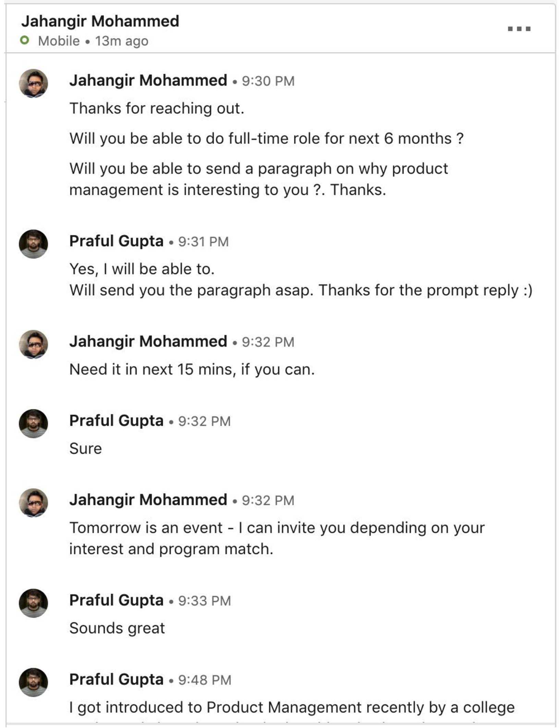Click Praful's avatar beside the "Sure" message

[x=33, y=423]
